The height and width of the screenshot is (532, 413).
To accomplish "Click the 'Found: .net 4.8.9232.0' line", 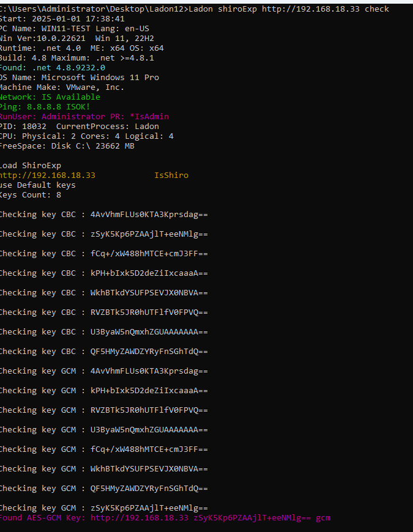I will pos(51,68).
